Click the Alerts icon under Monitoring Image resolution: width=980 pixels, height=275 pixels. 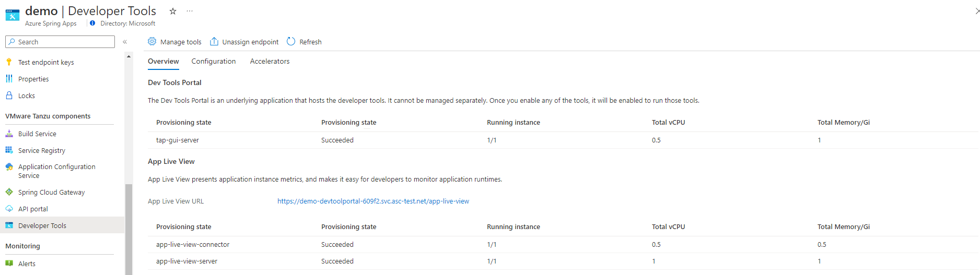(x=9, y=264)
